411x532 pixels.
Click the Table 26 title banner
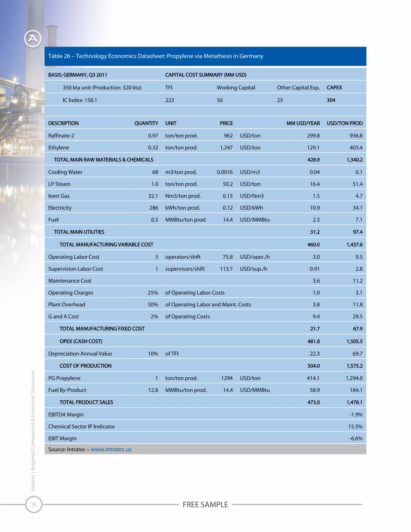tap(156, 56)
